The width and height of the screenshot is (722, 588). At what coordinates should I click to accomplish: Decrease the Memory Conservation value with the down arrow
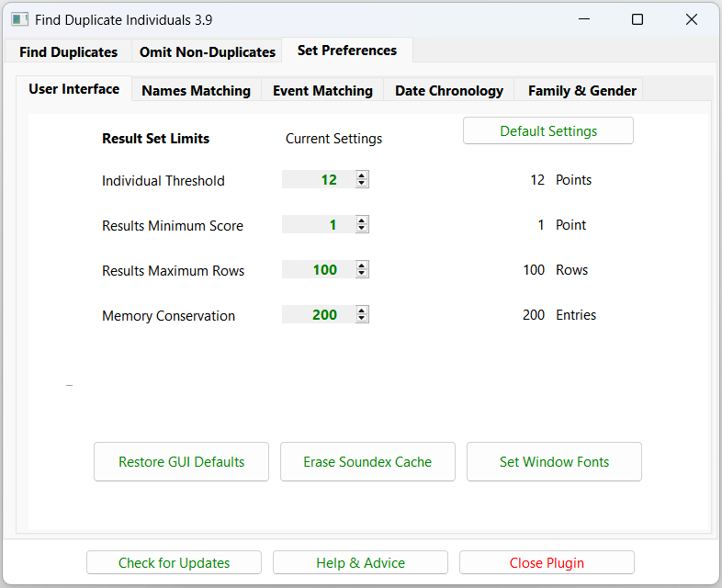[x=362, y=319]
